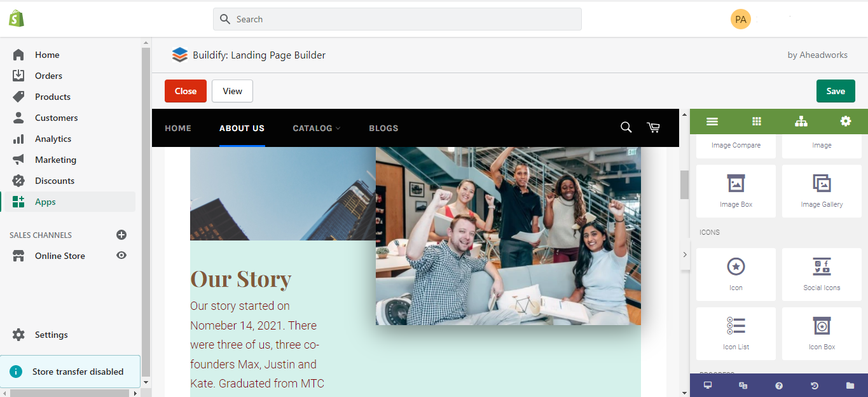Select the Icon widget
This screenshot has width=868, height=397.
(x=736, y=274)
